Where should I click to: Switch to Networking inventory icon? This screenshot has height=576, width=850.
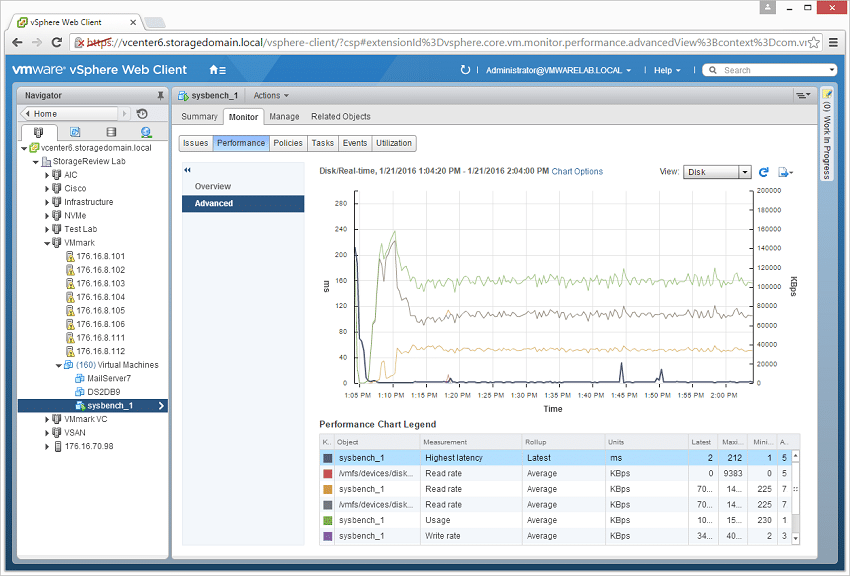pos(146,132)
